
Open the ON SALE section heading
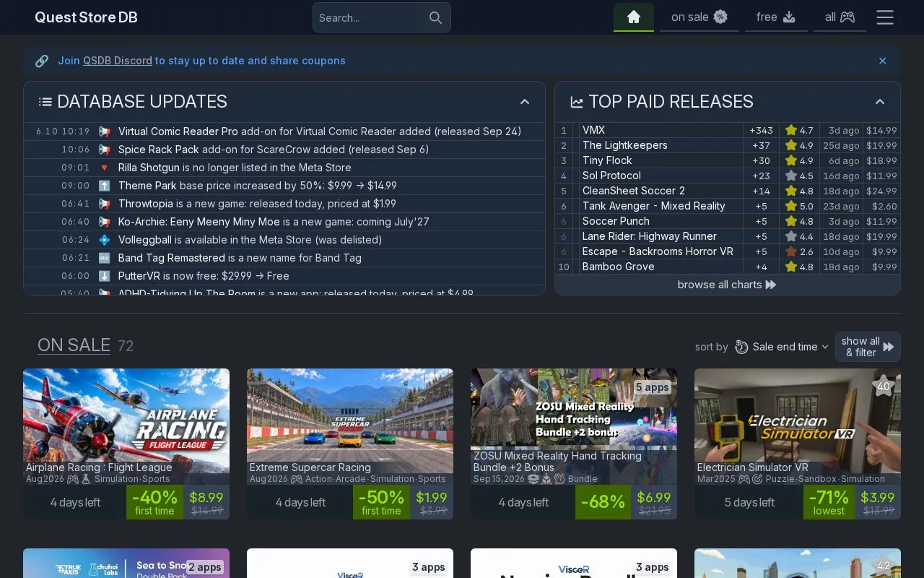tap(74, 345)
